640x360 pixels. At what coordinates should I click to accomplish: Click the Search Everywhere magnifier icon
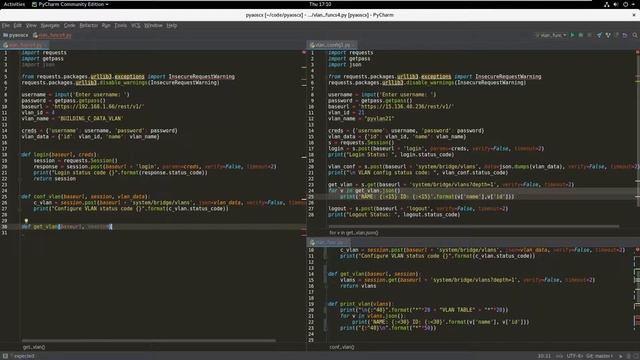[x=635, y=36]
